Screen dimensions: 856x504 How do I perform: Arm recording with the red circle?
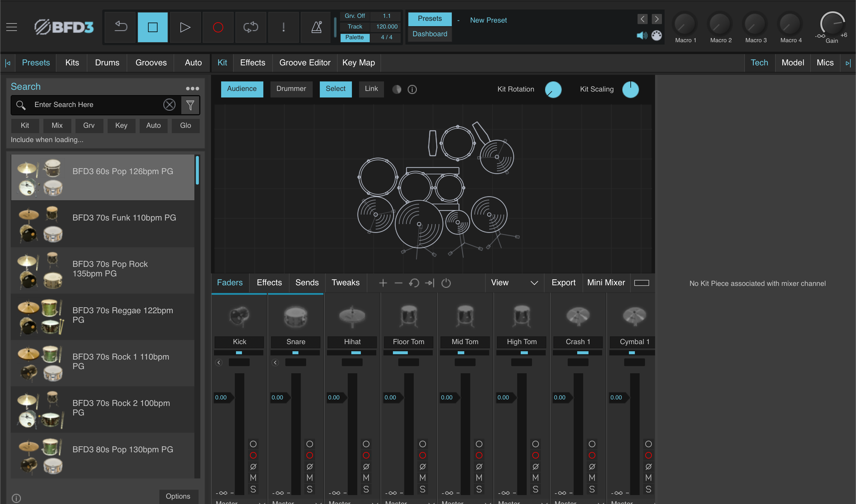point(218,27)
